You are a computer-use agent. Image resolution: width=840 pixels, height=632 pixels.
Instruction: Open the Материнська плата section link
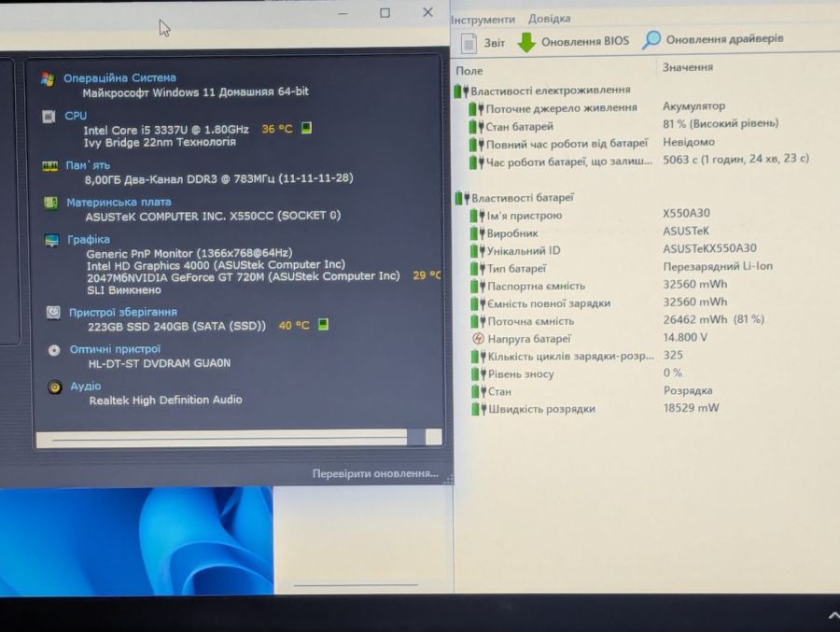pyautogui.click(x=119, y=202)
